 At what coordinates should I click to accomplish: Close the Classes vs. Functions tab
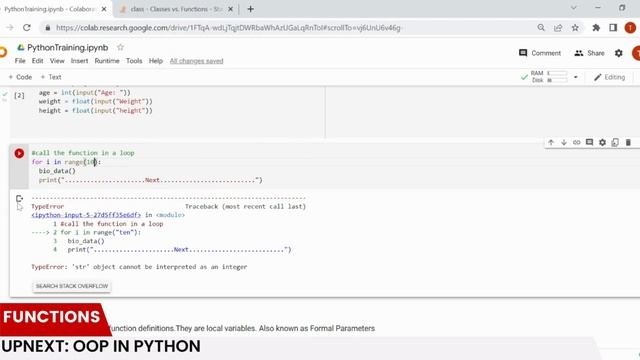pos(231,9)
